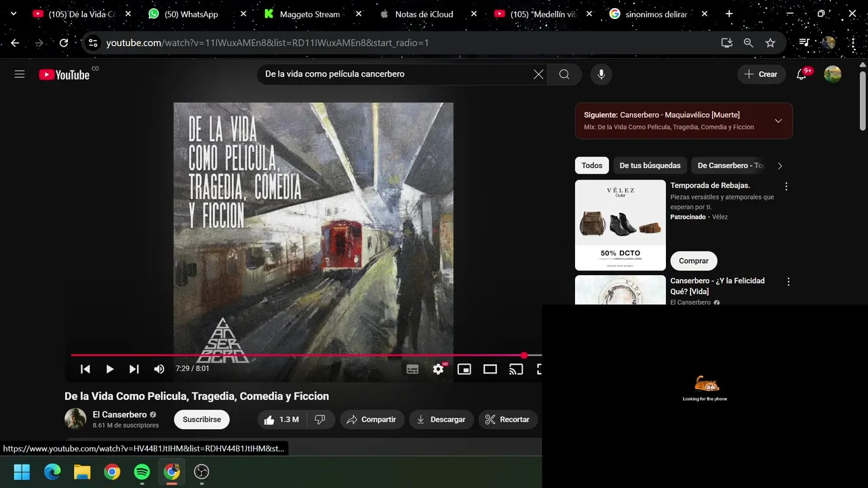Image resolution: width=868 pixels, height=488 pixels.
Task: Open the player settings gear
Action: pos(438,369)
